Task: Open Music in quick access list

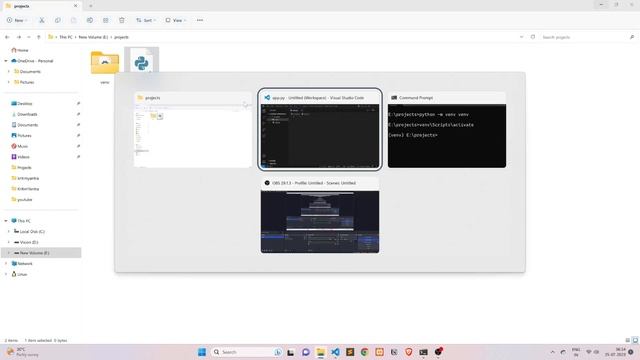Action: pos(19,146)
